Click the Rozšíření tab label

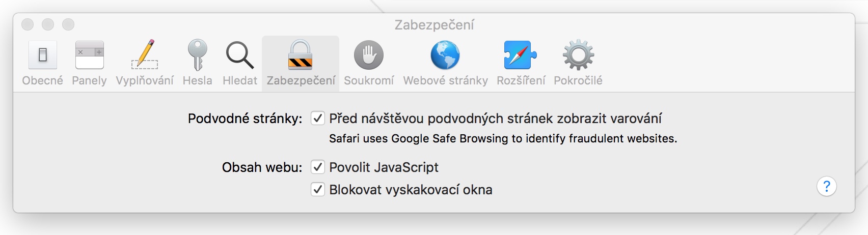point(521,80)
